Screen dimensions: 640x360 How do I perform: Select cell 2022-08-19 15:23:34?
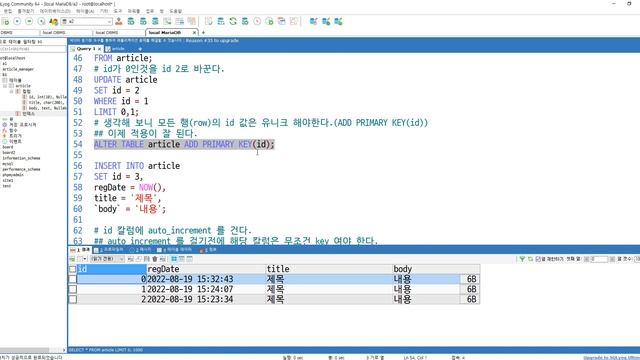click(x=206, y=299)
